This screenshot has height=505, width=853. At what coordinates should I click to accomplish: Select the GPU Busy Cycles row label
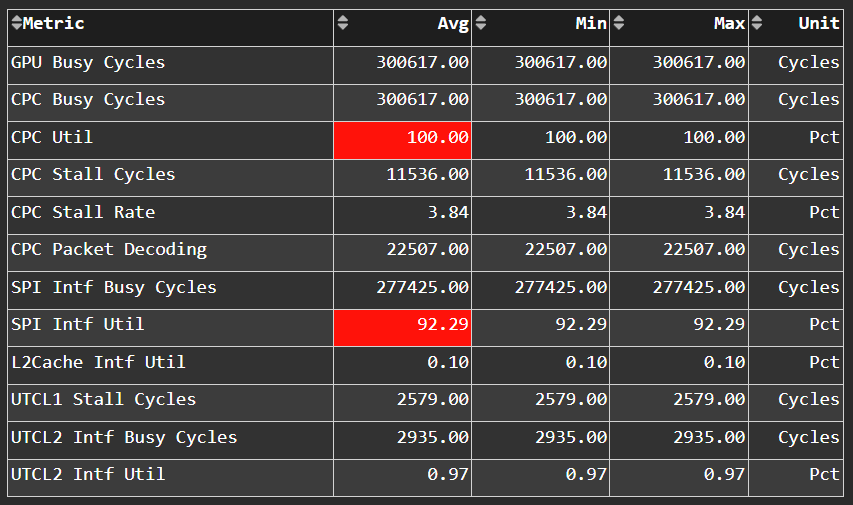point(88,62)
